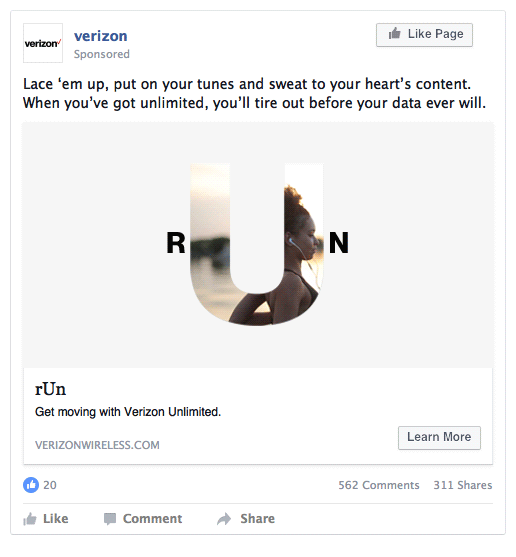Click the Learn More button
Screen dimensions: 516x557
point(439,438)
